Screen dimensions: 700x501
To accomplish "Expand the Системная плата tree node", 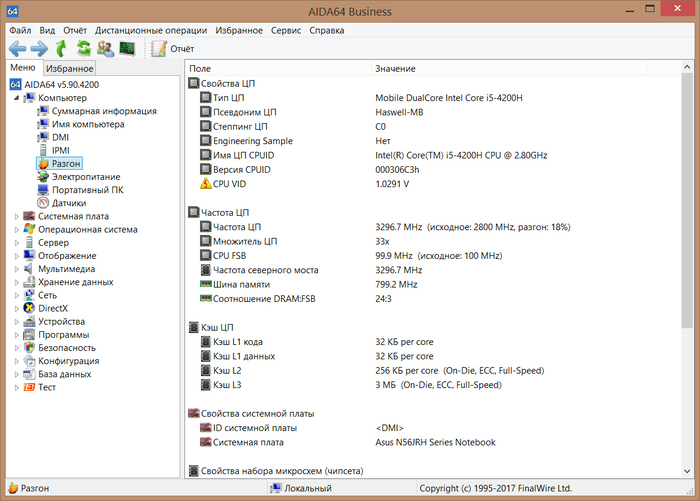I will (16, 216).
